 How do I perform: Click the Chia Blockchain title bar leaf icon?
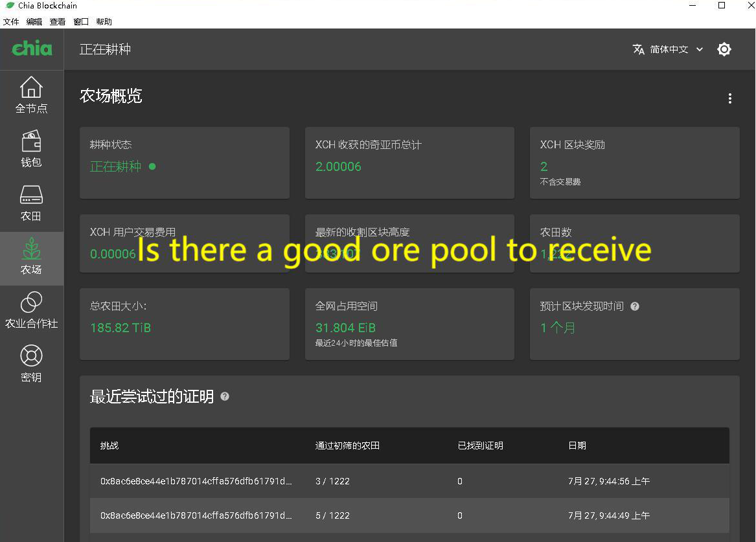point(10,5)
